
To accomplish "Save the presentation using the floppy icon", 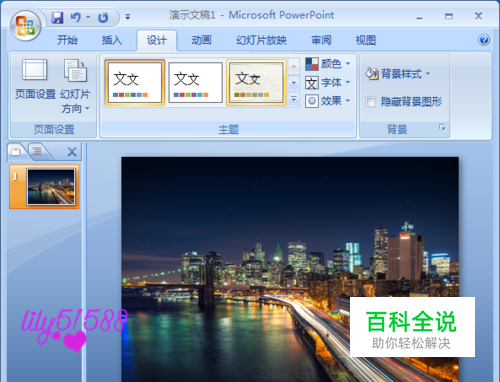I will [57, 17].
